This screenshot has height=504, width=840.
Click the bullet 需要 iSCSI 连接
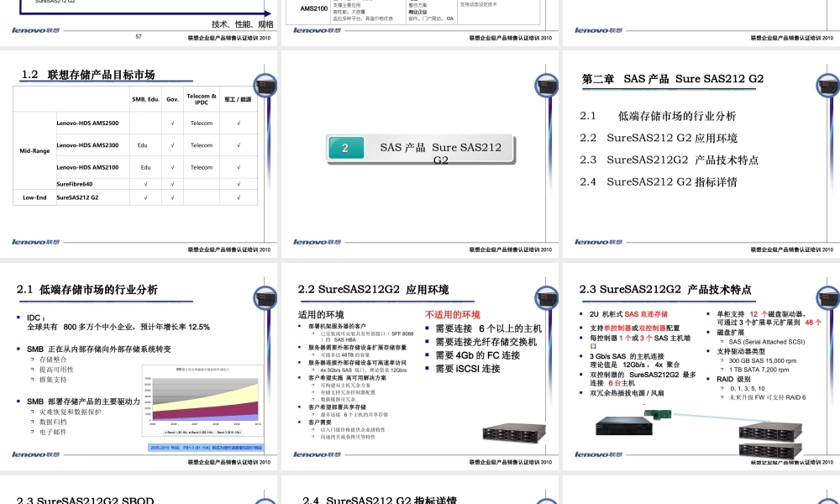point(468,369)
